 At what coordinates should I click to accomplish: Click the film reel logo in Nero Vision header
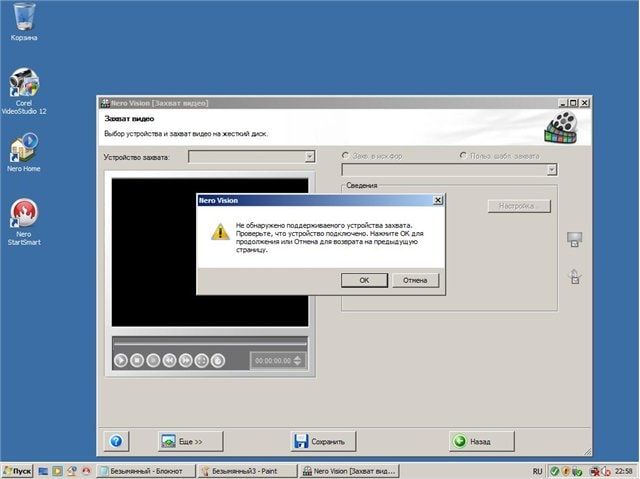click(562, 128)
